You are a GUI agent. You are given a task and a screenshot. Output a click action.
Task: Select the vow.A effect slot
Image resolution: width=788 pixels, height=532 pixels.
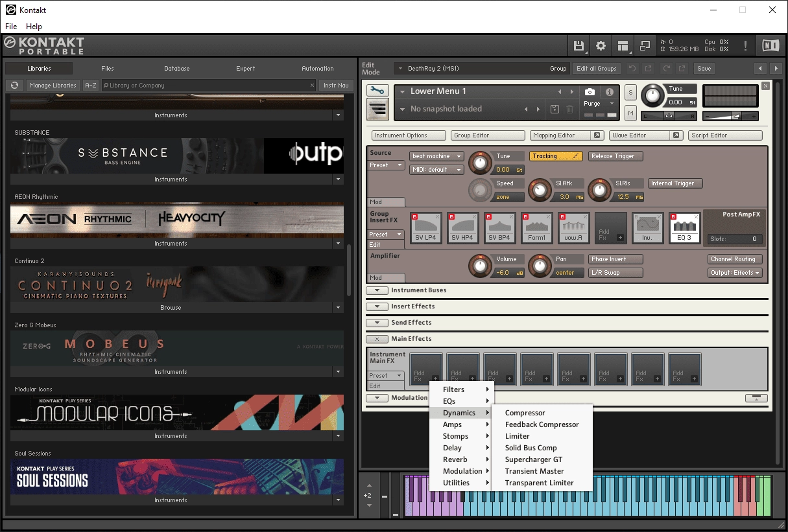coord(574,227)
